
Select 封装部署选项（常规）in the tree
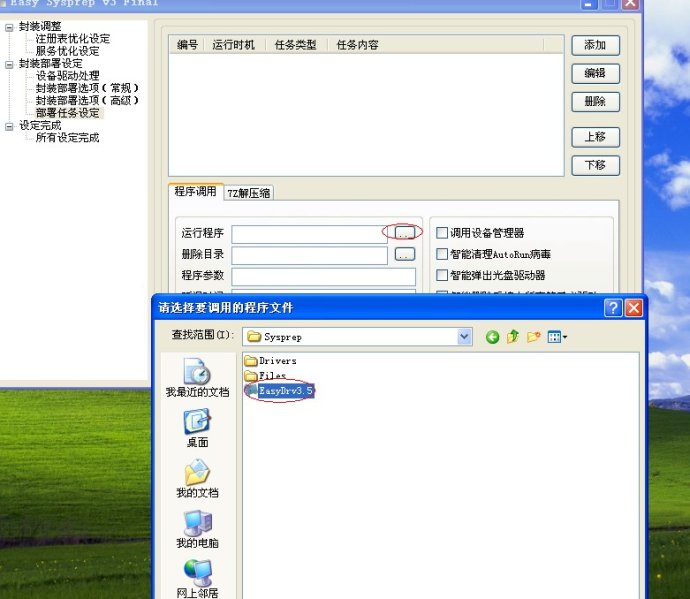[87, 88]
